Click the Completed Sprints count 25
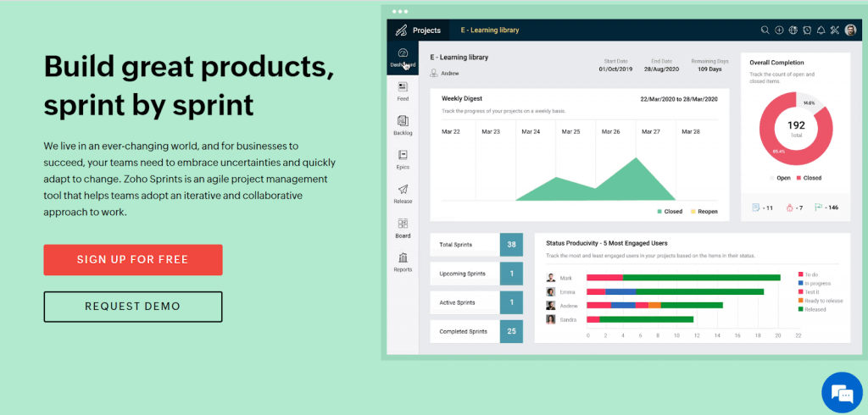 tap(511, 331)
